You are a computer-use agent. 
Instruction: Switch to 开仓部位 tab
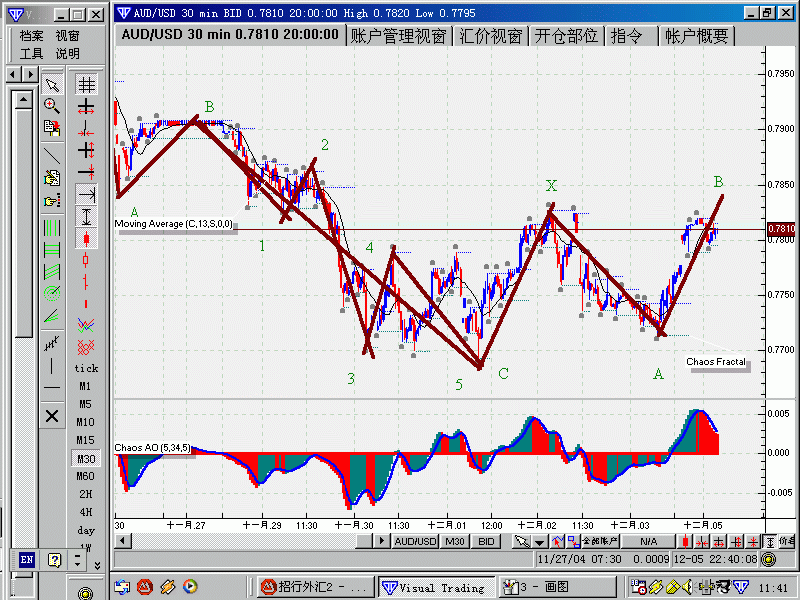pyautogui.click(x=566, y=36)
